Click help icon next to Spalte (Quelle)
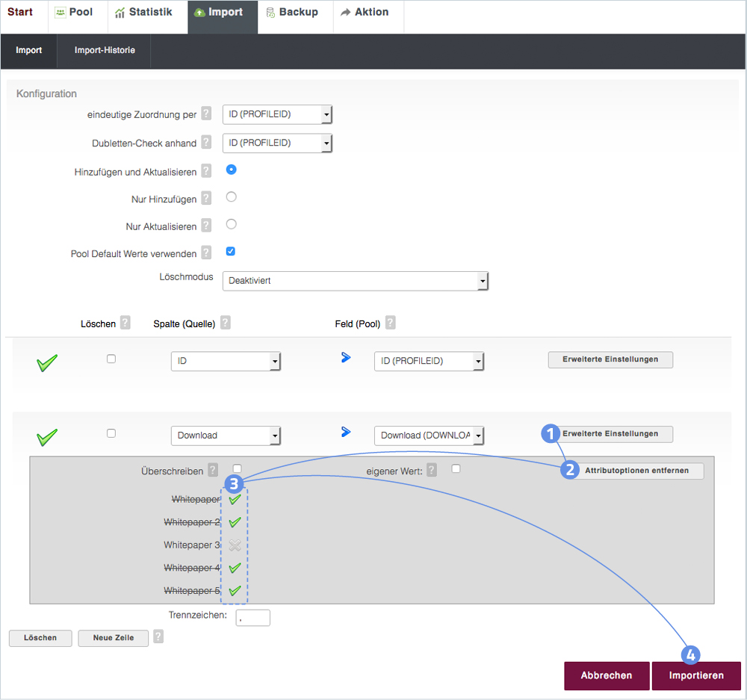Image resolution: width=747 pixels, height=700 pixels. [x=225, y=323]
